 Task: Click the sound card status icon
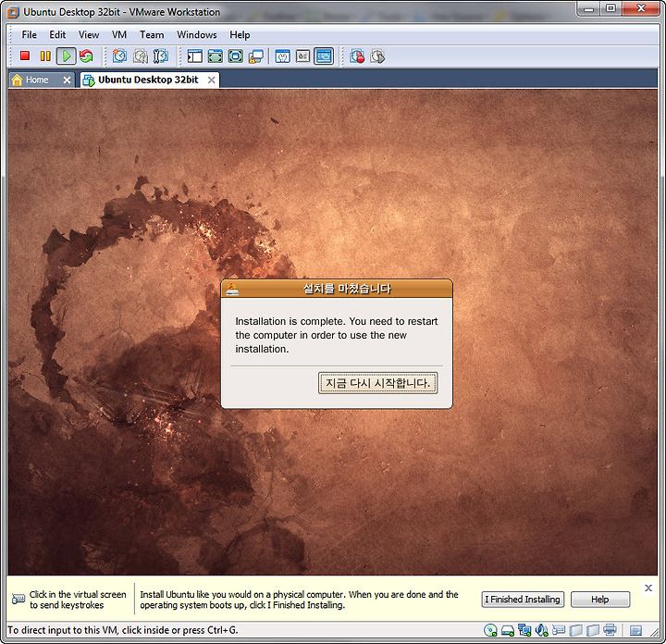tap(541, 630)
